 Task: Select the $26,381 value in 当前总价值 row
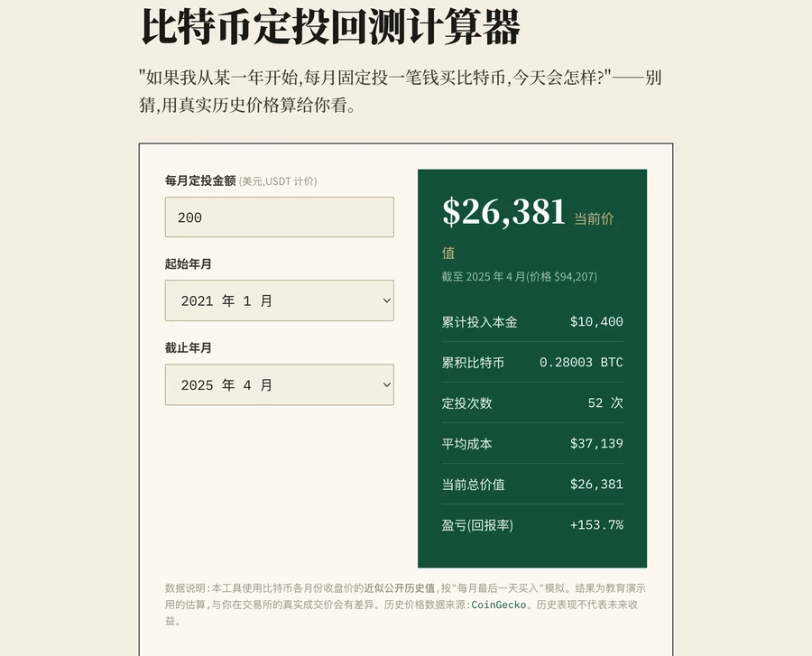[596, 484]
